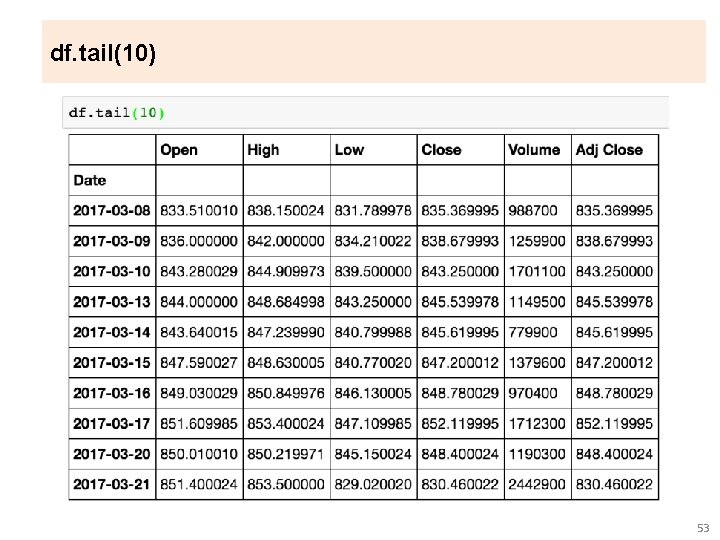Screen dimensions: 720x540
Task: Click Open value 843.640015
Action: pos(198,332)
